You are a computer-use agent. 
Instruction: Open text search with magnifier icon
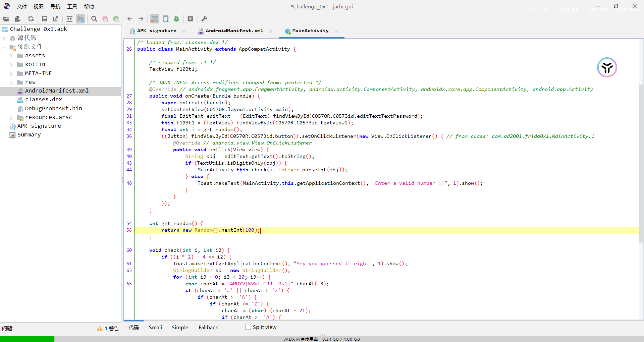pos(94,19)
